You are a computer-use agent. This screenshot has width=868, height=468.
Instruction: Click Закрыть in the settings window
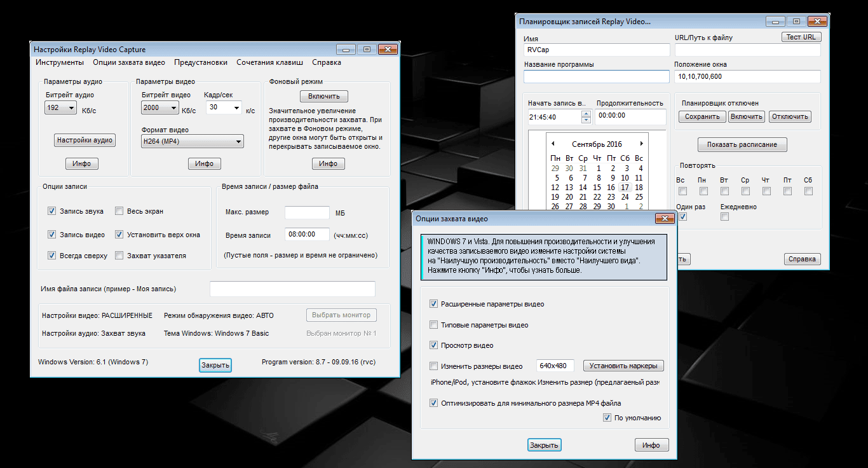(215, 365)
